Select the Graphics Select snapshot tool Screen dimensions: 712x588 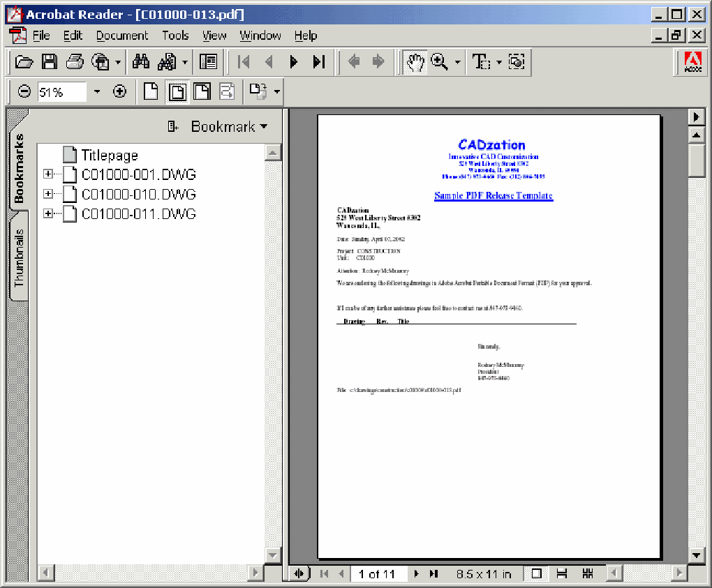517,61
